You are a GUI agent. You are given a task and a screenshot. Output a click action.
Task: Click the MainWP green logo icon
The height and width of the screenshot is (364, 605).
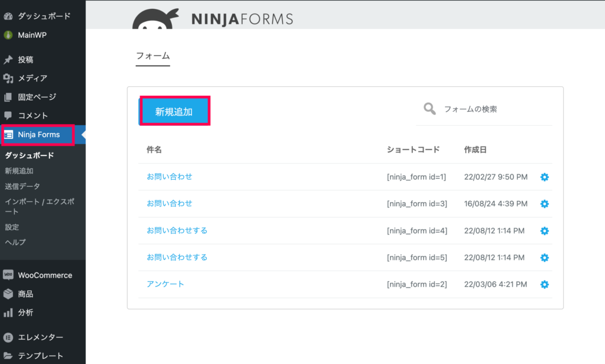pos(8,35)
